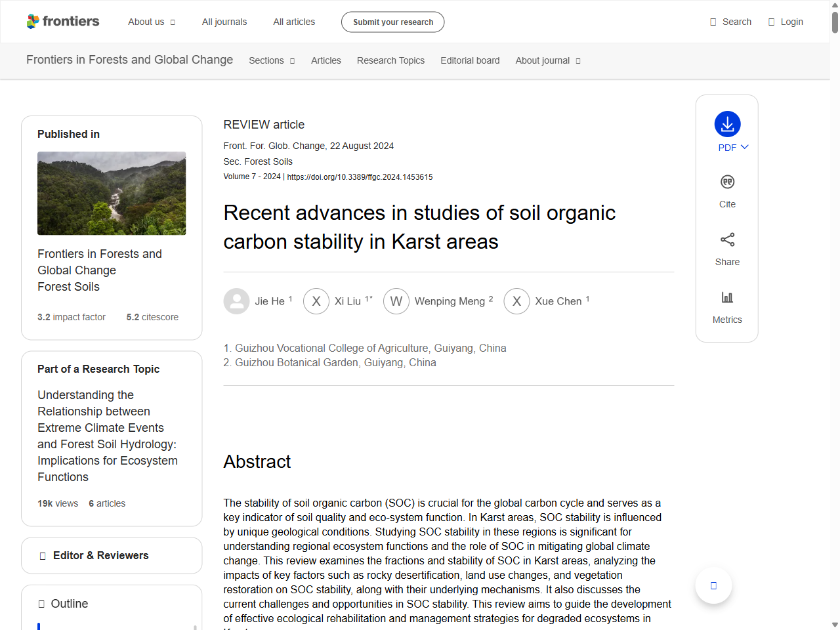The height and width of the screenshot is (630, 840).
Task: Open the Search function
Action: (x=730, y=21)
